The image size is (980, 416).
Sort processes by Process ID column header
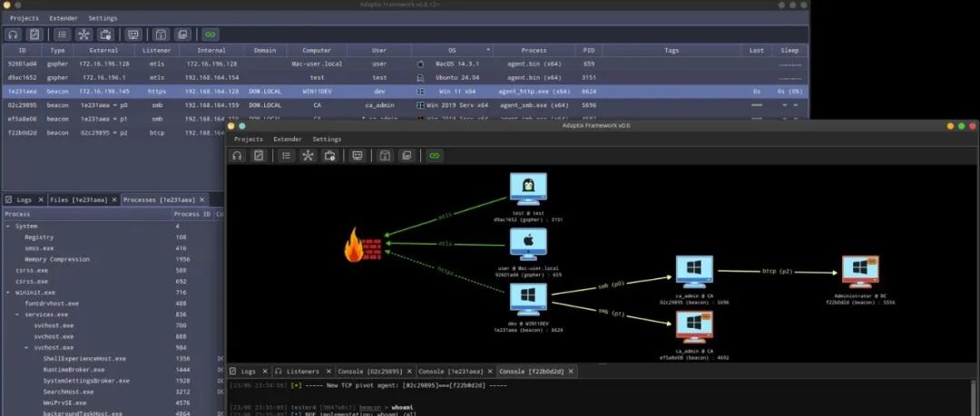(192, 214)
